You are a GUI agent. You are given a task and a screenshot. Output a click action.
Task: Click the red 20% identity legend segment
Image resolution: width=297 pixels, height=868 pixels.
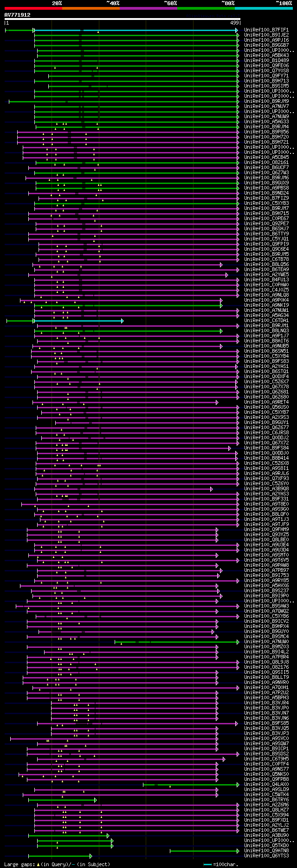pyautogui.click(x=33, y=8)
